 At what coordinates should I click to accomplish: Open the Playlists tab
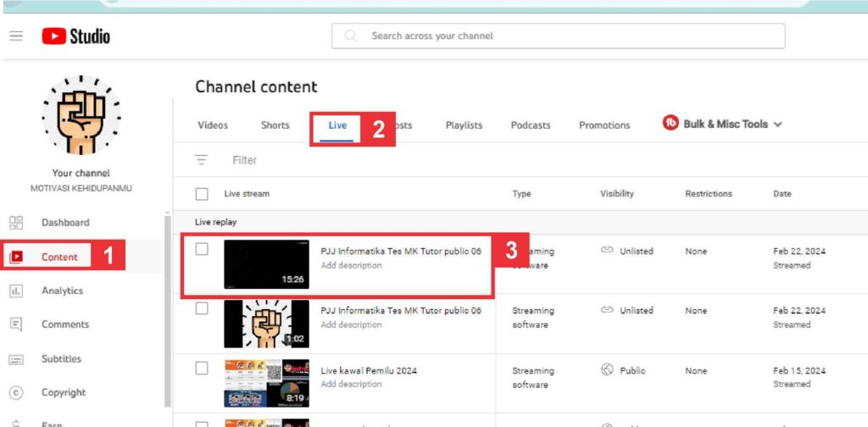point(464,125)
